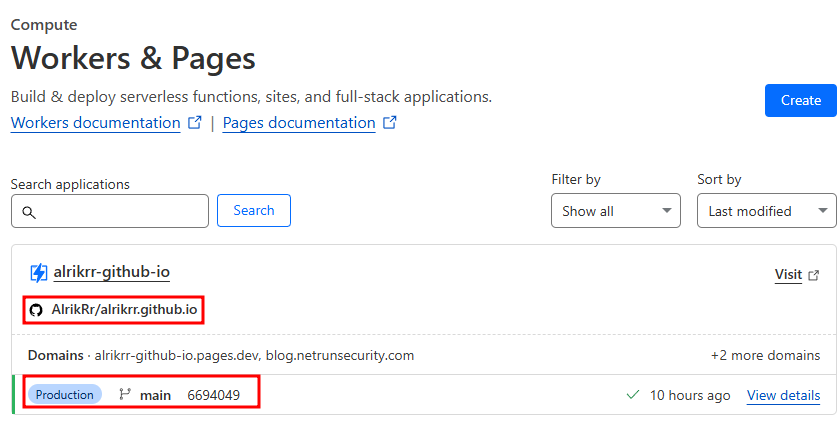Click the Production environment badge
Viewport: 840px width, 428px height.
coord(64,394)
